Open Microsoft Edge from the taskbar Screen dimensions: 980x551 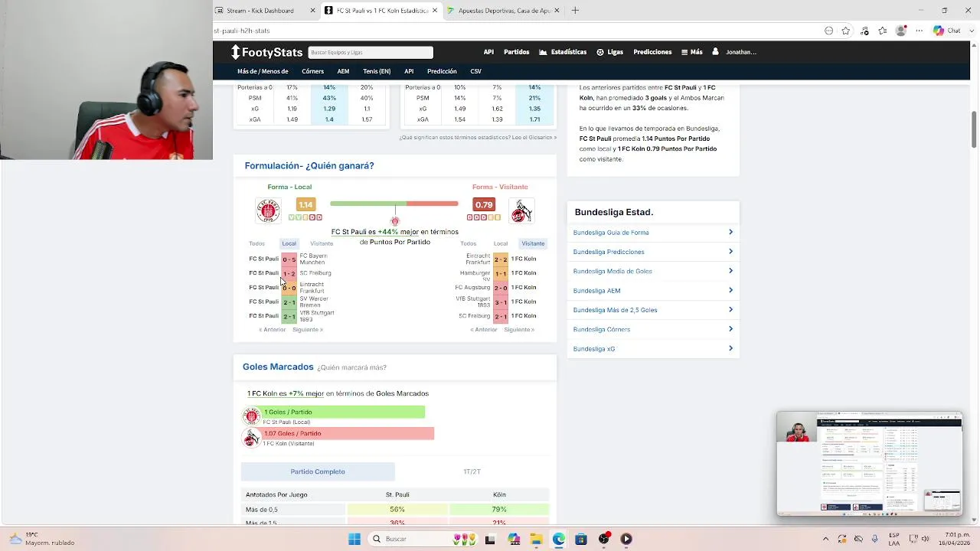[x=559, y=539]
